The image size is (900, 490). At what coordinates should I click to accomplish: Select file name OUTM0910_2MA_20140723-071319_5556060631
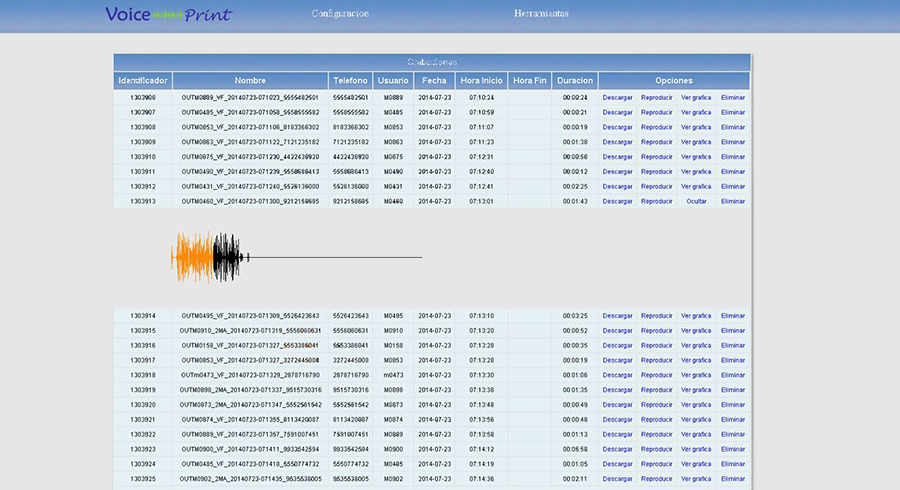[x=250, y=330]
